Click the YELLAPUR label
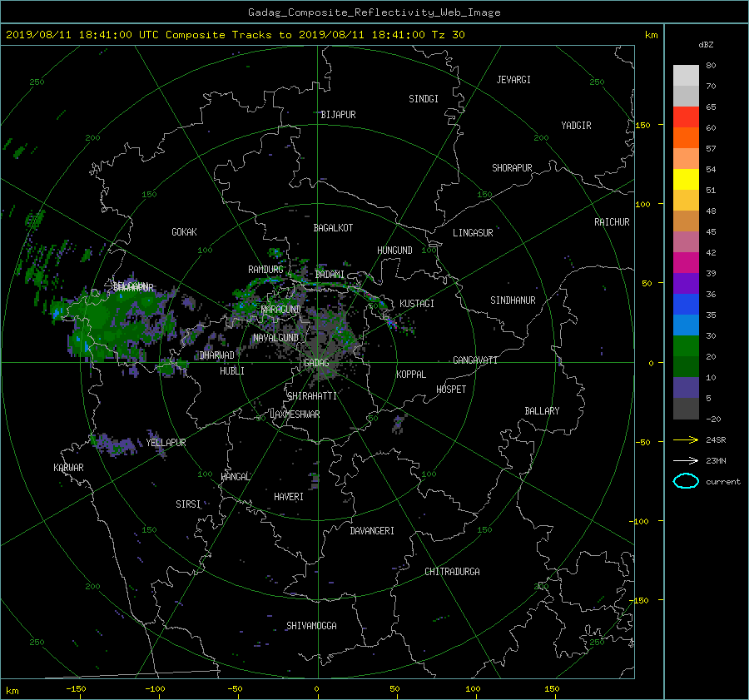 point(166,443)
